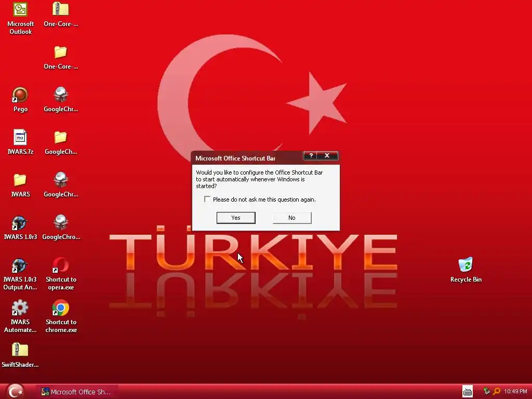Image resolution: width=532 pixels, height=399 pixels.
Task: Click the Microsoft Office Sh... taskbar button
Action: (77, 392)
